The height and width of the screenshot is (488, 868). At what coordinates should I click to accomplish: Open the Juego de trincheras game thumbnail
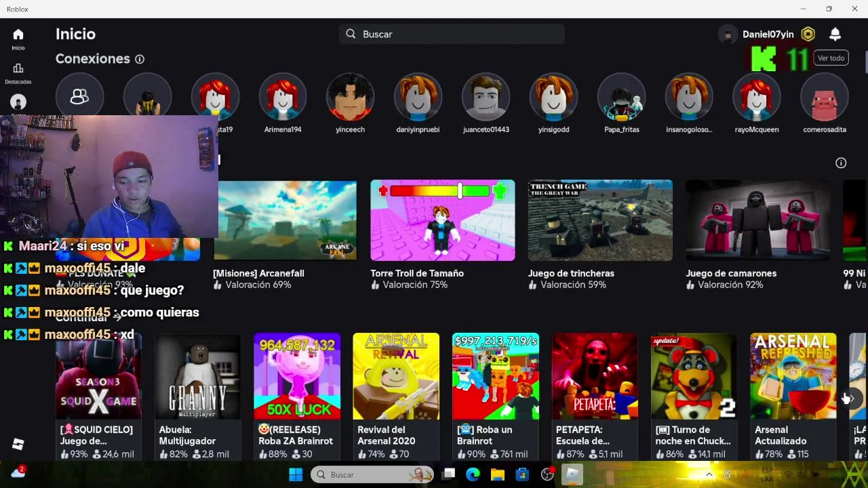tap(600, 220)
